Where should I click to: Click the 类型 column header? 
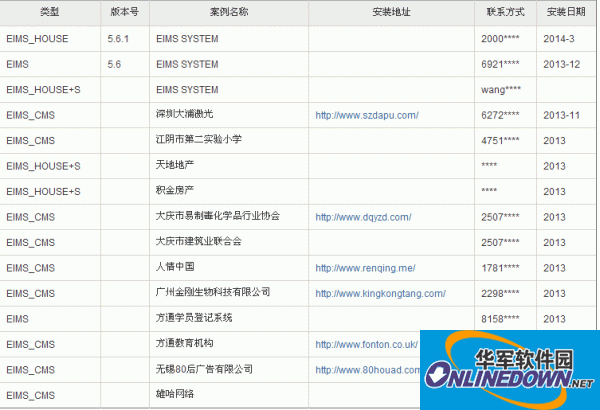click(x=50, y=12)
